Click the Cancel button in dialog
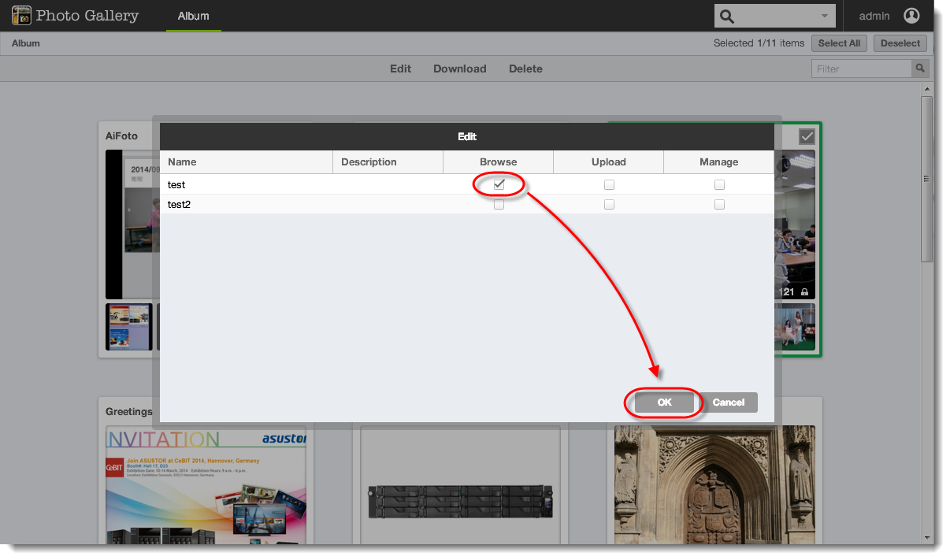This screenshot has width=950, height=560. tap(729, 402)
